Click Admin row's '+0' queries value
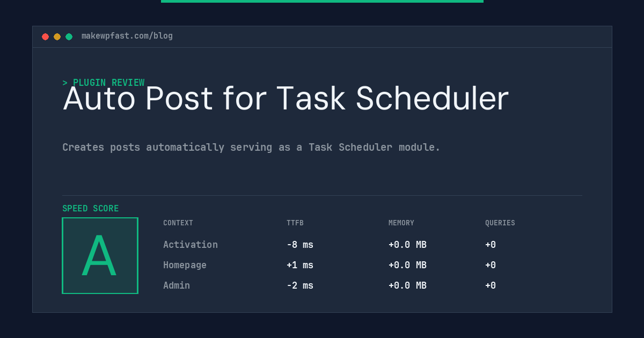644x338 pixels. coord(491,285)
